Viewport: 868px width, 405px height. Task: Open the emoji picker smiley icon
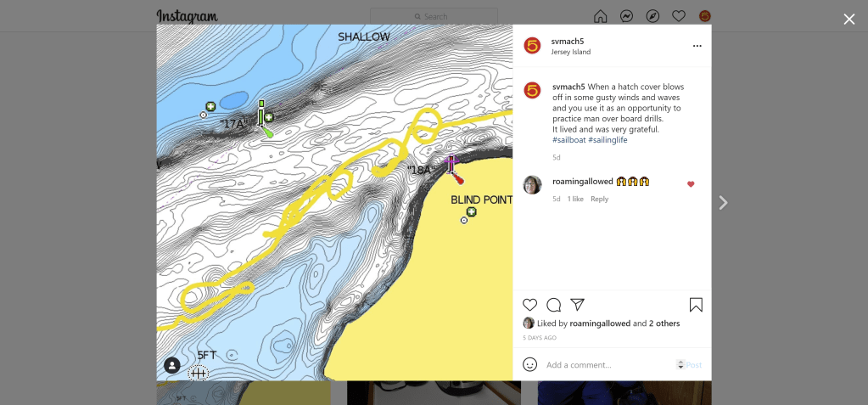tap(529, 364)
